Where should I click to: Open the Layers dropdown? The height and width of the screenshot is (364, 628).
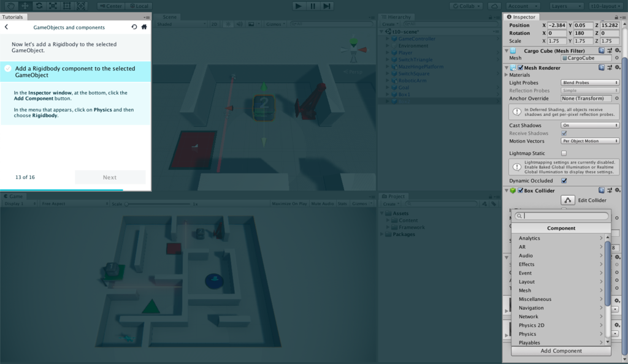[x=566, y=6]
